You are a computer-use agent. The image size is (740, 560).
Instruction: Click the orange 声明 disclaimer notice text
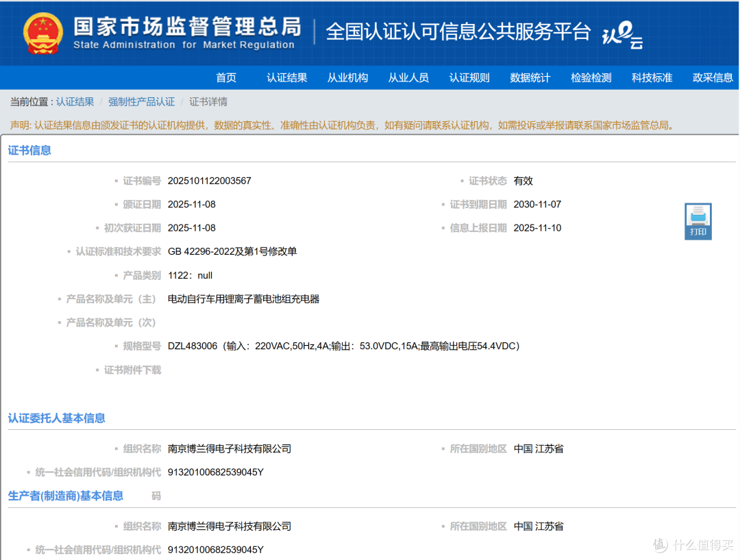pyautogui.click(x=343, y=125)
